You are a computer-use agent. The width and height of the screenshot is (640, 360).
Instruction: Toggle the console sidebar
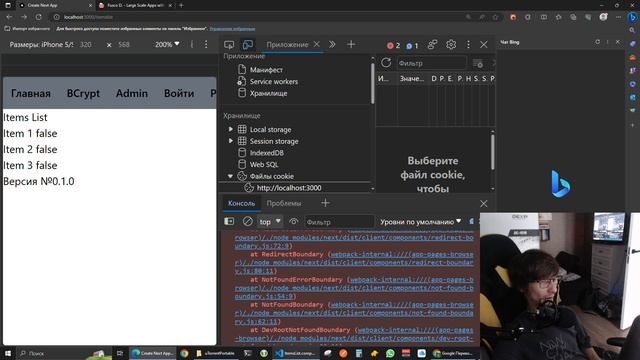click(x=229, y=221)
